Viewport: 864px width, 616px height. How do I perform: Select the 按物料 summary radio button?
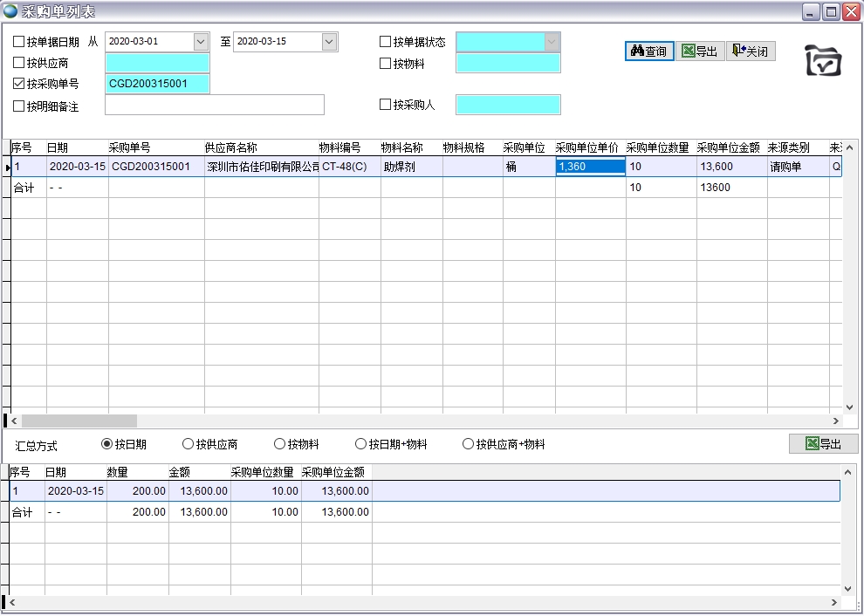tap(280, 444)
